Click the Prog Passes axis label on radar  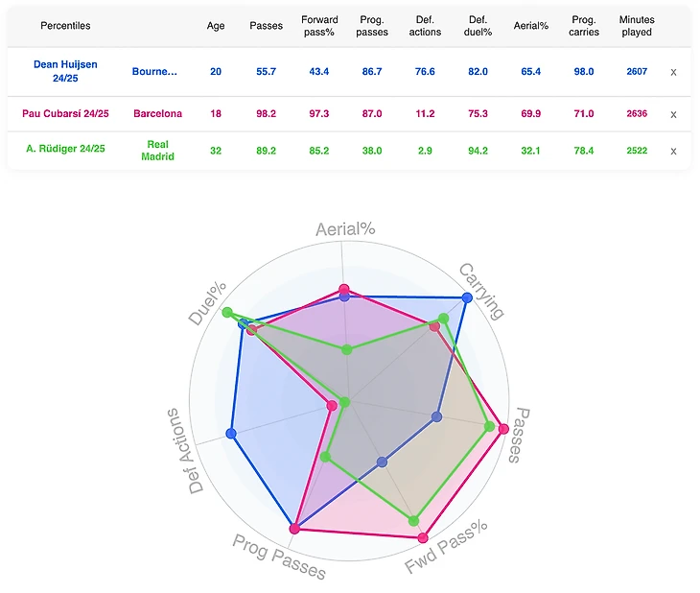coord(279,556)
